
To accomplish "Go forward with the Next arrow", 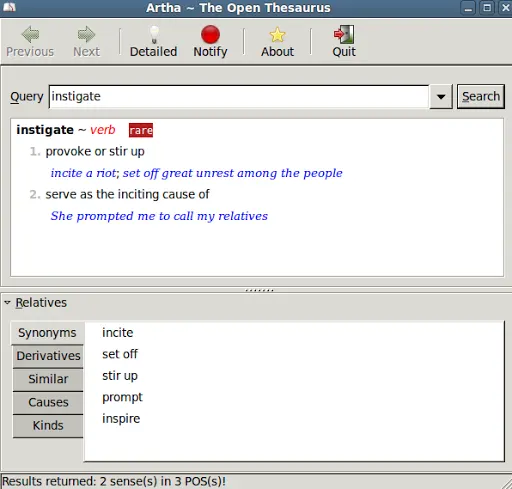I will point(86,42).
